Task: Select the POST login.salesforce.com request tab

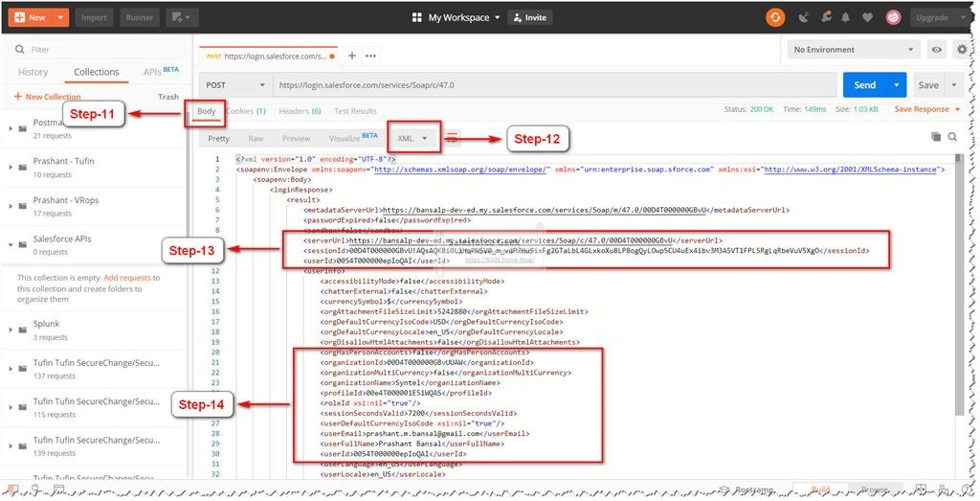Action: coord(269,56)
